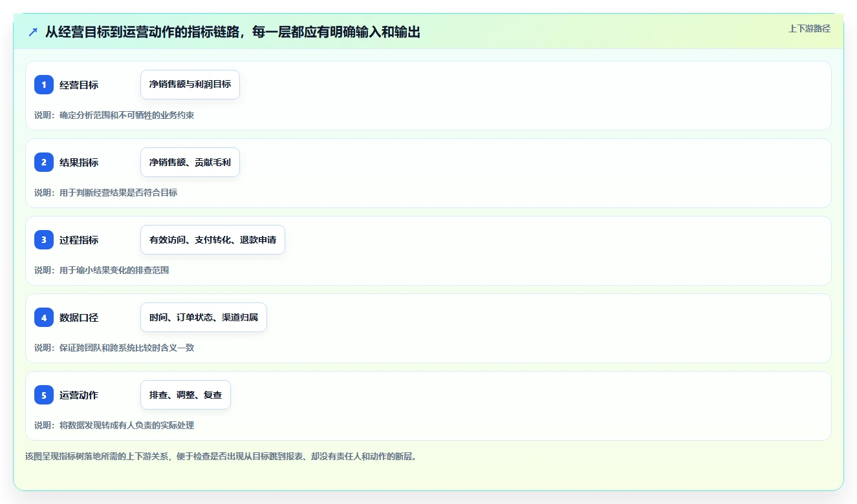Viewport: 857px width, 504px height.
Task: Select step number 5 badge for 运营动作
Action: click(44, 395)
